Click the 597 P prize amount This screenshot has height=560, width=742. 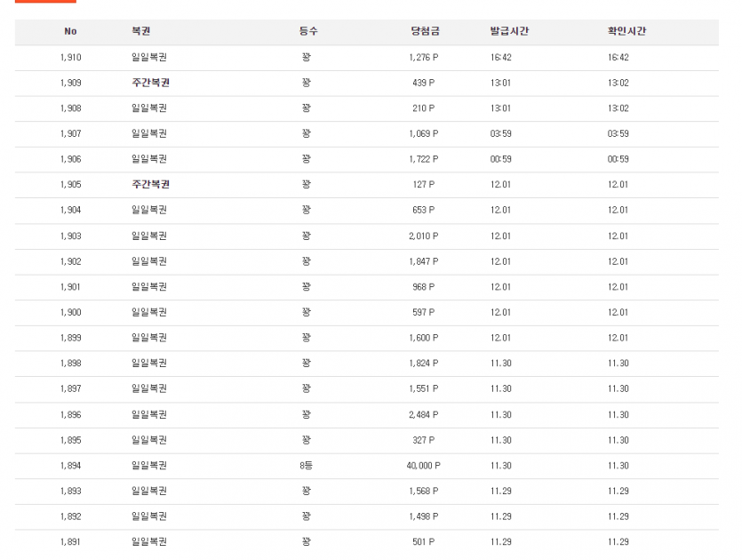[x=424, y=312]
